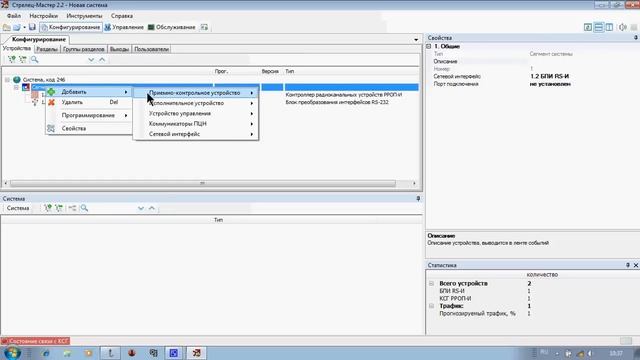Click the Прог. column header

[x=221, y=71]
